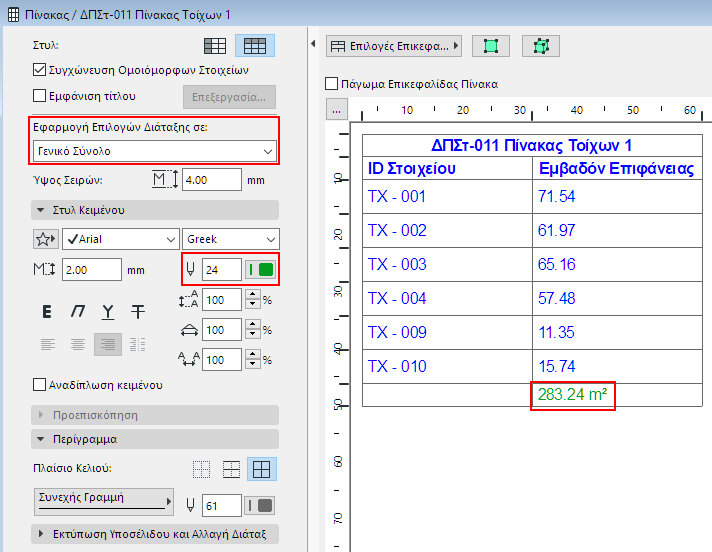
Task: Center align the text
Action: click(x=78, y=345)
